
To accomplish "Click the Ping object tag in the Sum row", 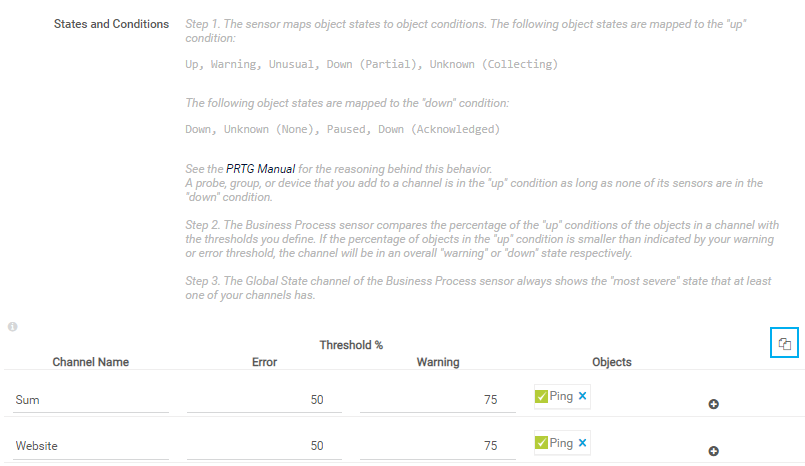I will tap(561, 397).
